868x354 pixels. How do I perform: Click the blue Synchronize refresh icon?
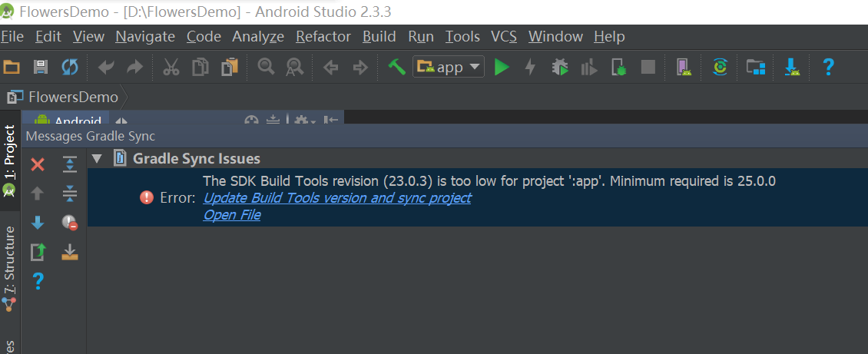(x=70, y=68)
